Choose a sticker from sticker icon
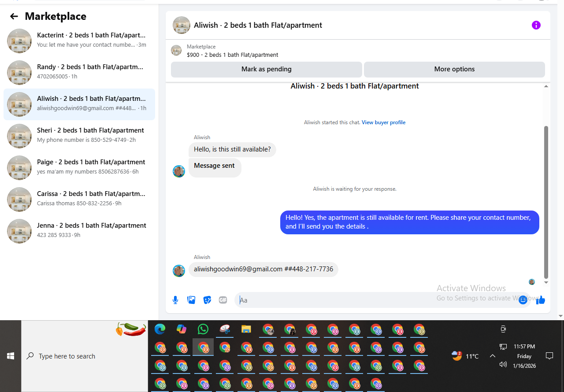The image size is (564, 392). click(x=207, y=300)
